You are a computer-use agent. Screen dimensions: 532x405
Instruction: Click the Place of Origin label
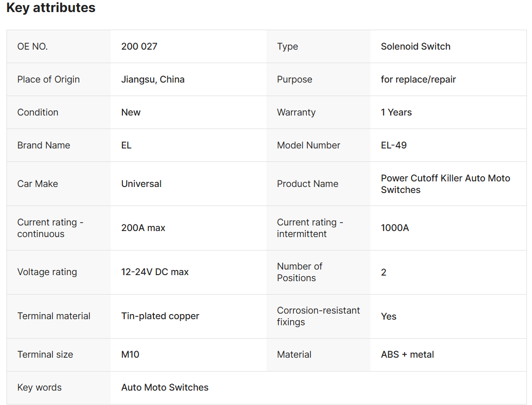[48, 79]
